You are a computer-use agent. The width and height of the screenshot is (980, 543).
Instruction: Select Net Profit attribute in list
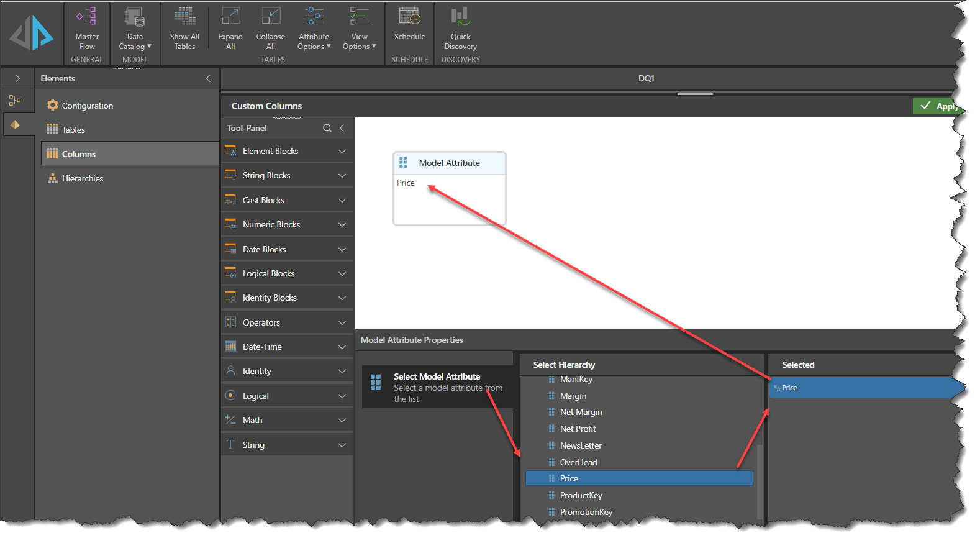578,429
